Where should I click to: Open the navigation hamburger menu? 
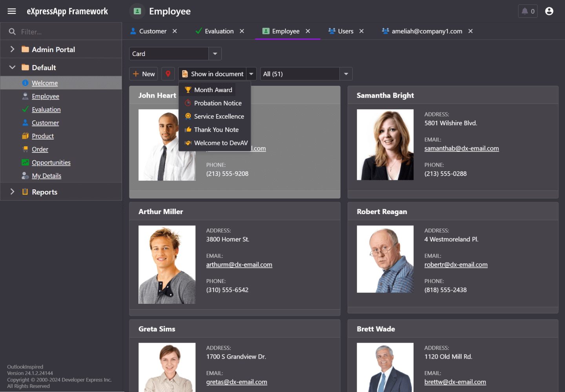[x=11, y=11]
